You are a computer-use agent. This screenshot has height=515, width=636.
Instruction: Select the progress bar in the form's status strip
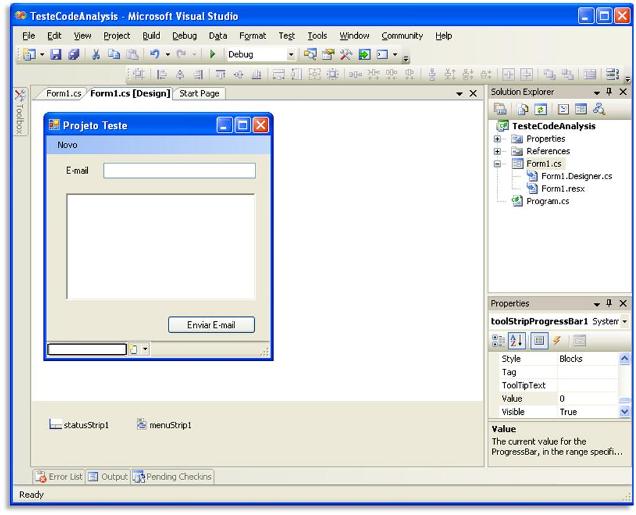coord(85,349)
